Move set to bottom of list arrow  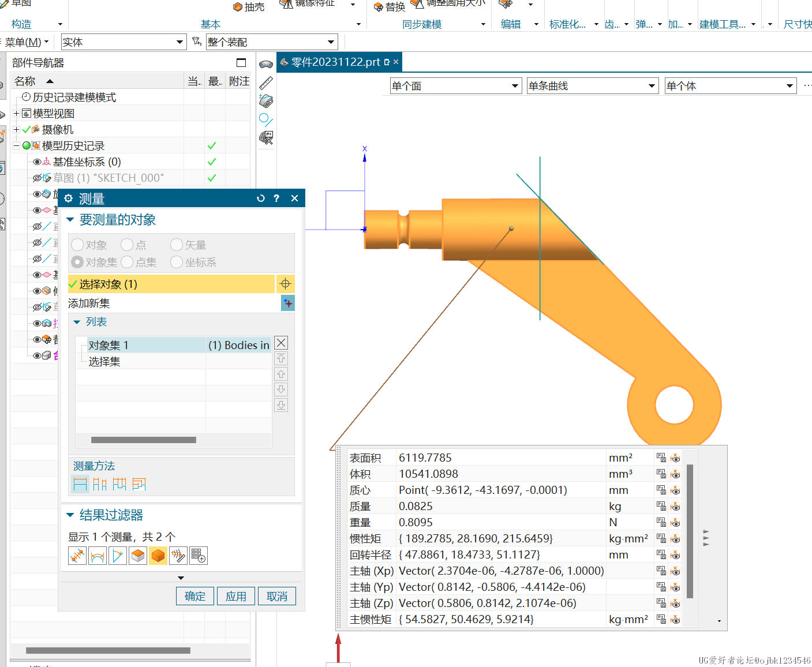pyautogui.click(x=281, y=405)
